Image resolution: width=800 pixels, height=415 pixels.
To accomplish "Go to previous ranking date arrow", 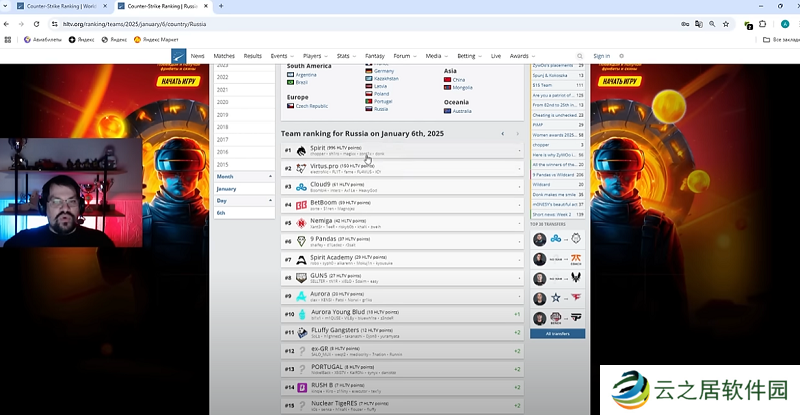I will [x=502, y=133].
